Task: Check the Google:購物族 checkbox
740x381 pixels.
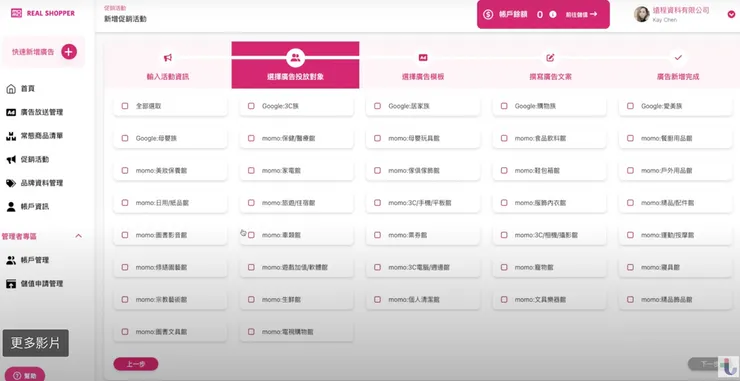Action: (x=504, y=106)
